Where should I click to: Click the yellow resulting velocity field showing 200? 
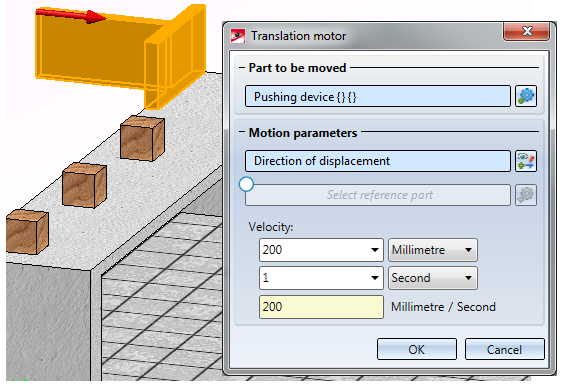pos(321,307)
